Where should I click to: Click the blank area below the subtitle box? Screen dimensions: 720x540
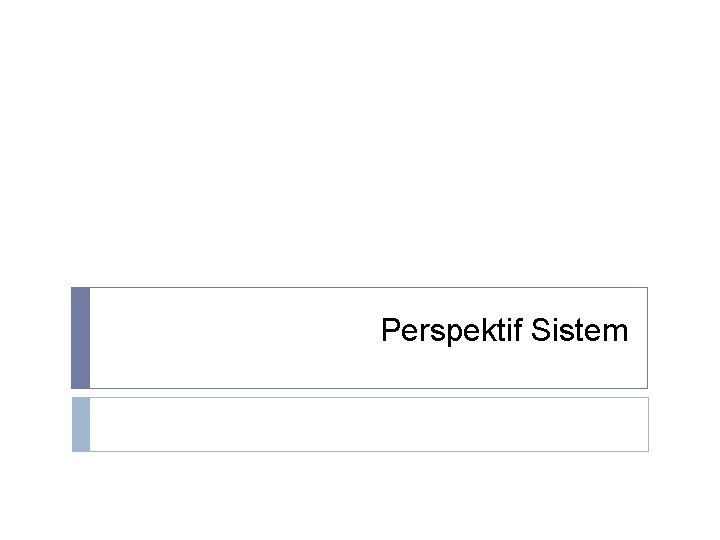[360, 495]
